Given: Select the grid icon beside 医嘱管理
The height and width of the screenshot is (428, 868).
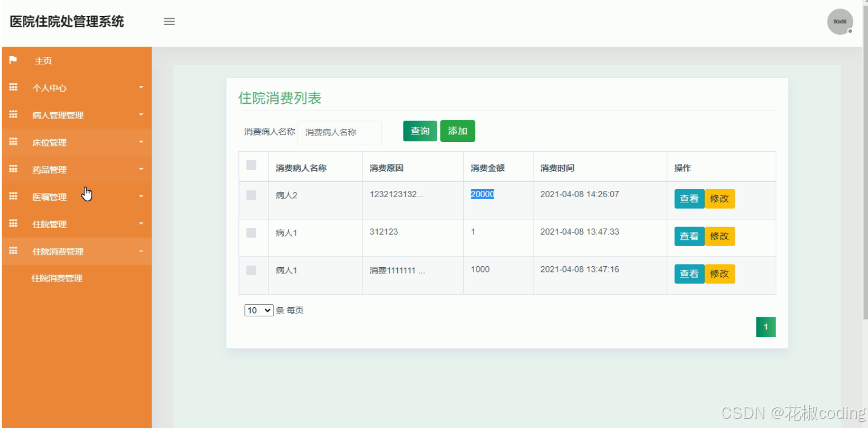Looking at the screenshot, I should click(x=13, y=197).
